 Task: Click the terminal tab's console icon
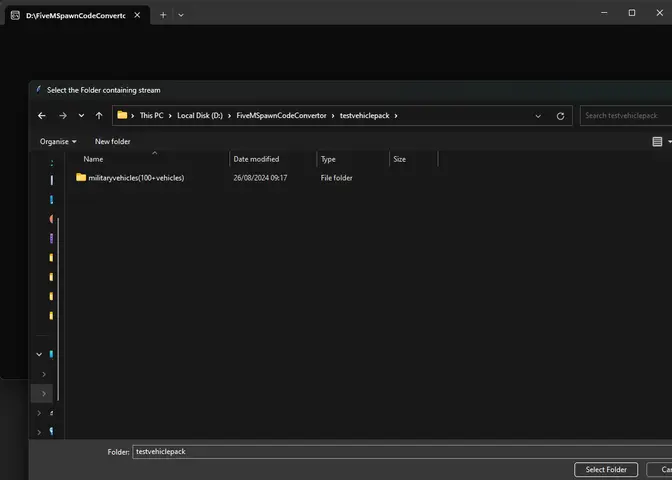[x=15, y=15]
